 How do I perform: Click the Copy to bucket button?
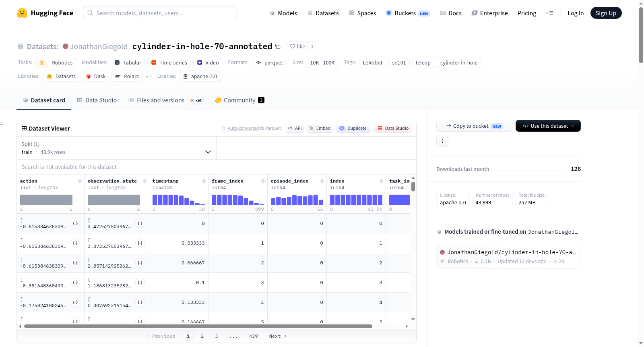point(474,126)
